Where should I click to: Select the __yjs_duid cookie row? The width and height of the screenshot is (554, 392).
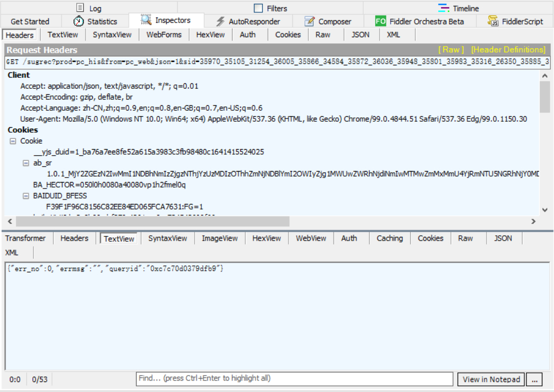(x=149, y=152)
